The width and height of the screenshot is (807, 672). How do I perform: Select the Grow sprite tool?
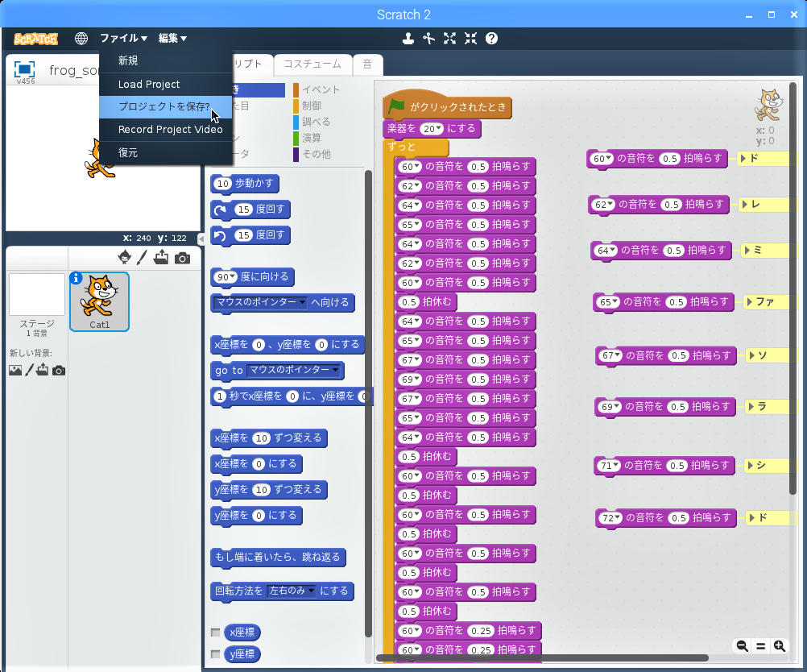tap(450, 39)
